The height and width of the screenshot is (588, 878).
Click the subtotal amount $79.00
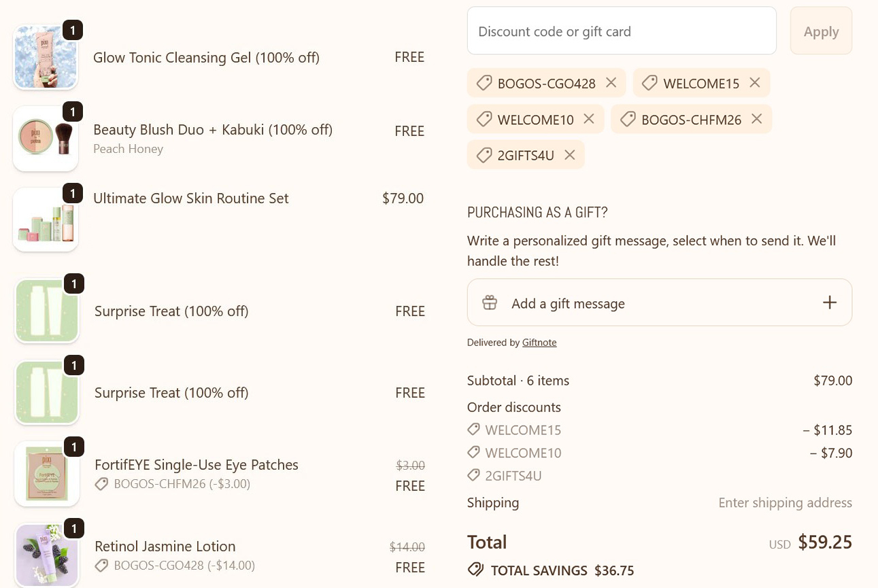coord(832,381)
